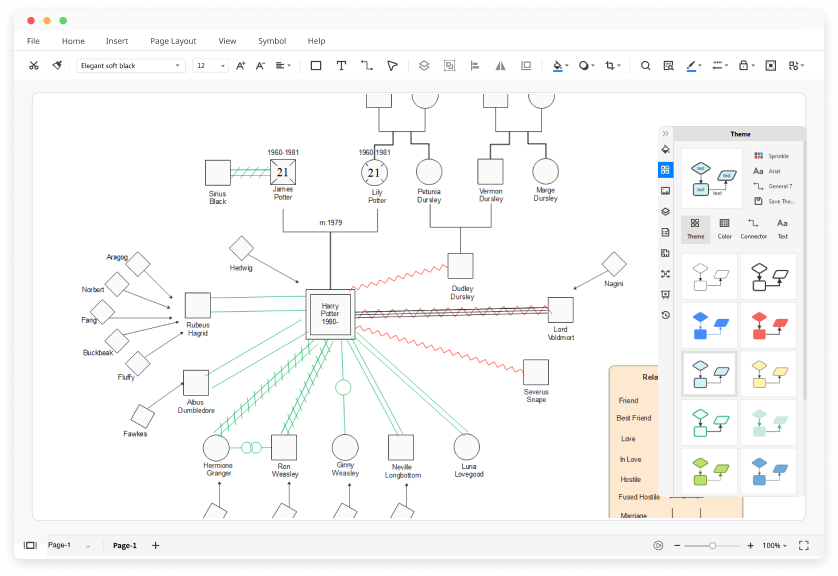The image size is (838, 576).
Task: Apply the green filled theme thumbnail
Action: click(710, 471)
